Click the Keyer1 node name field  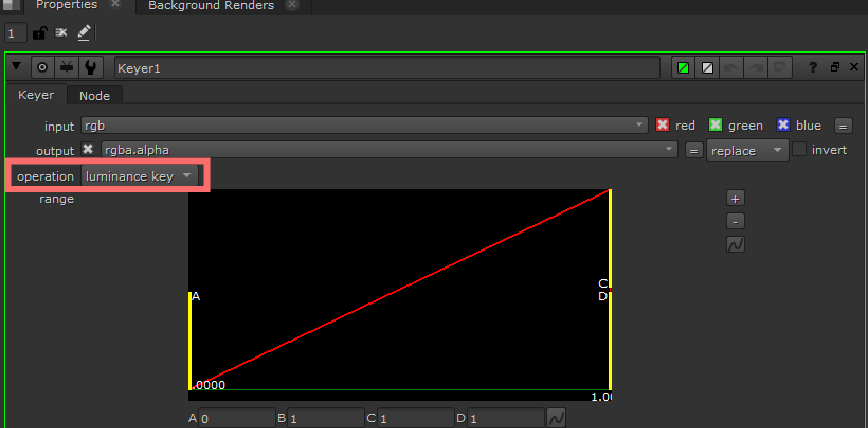click(386, 68)
